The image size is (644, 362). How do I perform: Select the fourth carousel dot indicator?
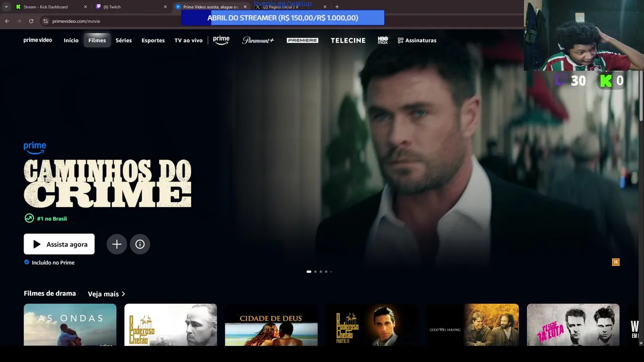[326, 271]
